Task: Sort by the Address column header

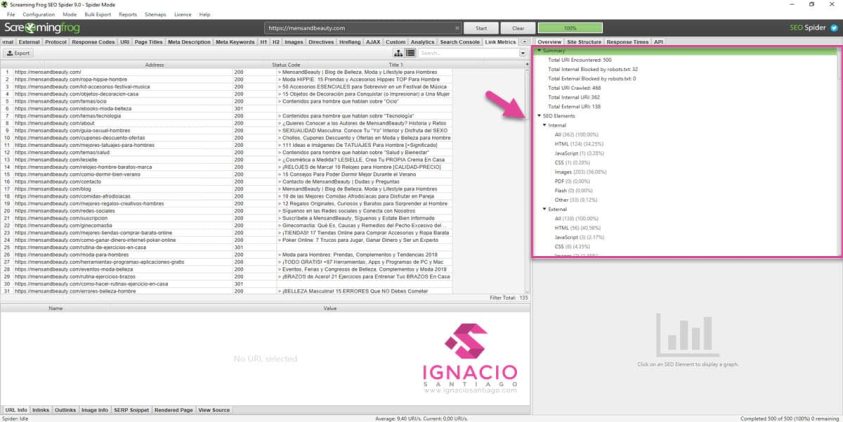Action: pos(154,65)
